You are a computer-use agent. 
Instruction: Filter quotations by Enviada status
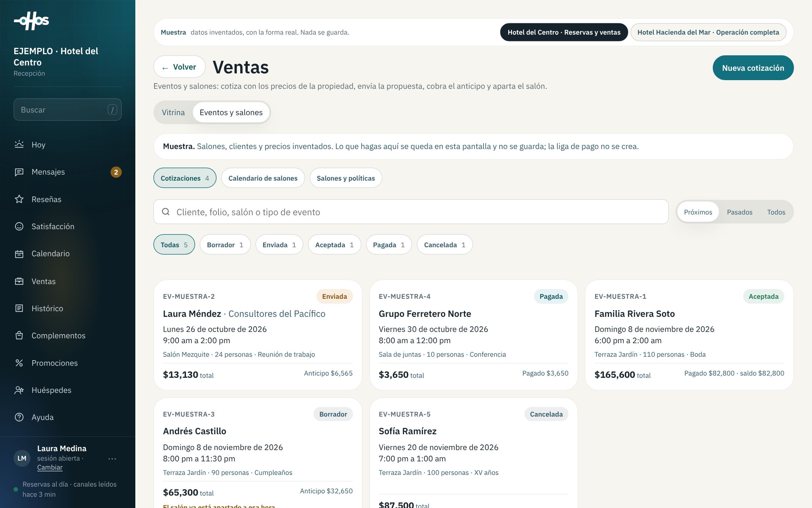pyautogui.click(x=279, y=245)
